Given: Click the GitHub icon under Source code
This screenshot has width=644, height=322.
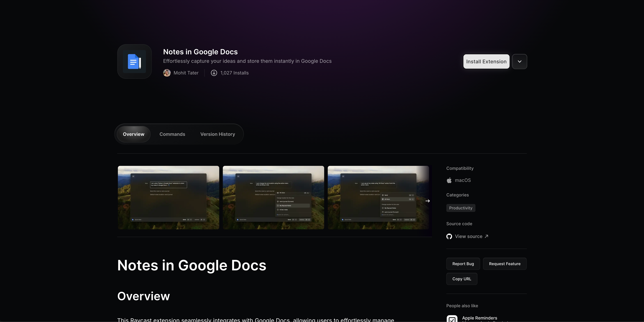Looking at the screenshot, I should tap(449, 236).
